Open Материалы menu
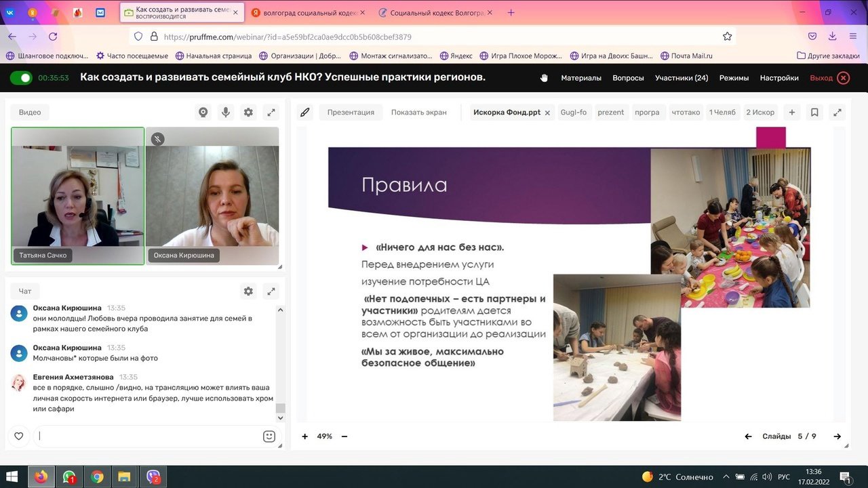Viewport: 868px width, 488px height. [x=581, y=78]
